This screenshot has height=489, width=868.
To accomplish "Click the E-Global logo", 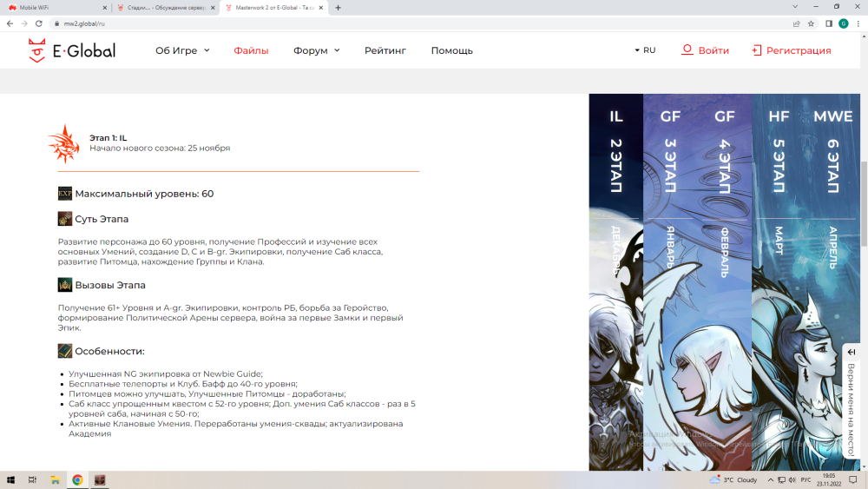I will (71, 50).
